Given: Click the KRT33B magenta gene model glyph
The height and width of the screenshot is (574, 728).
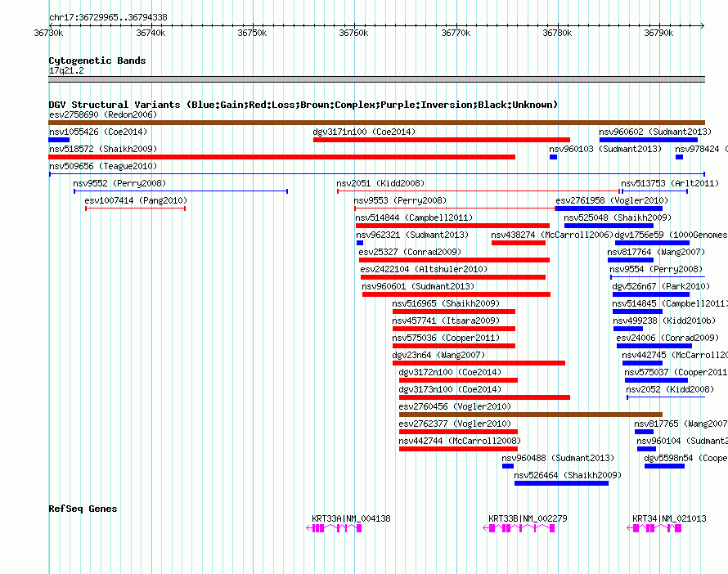Looking at the screenshot, I should pos(519,528).
